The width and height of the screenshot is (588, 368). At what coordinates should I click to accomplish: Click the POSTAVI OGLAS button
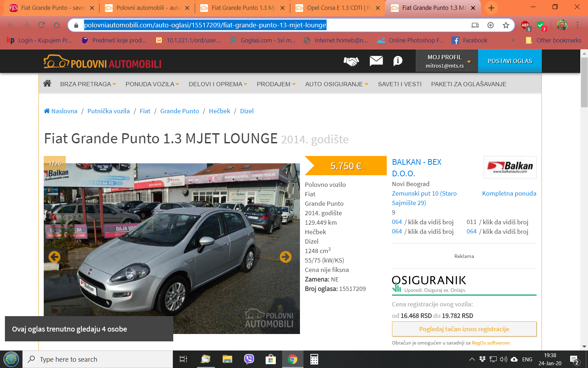coord(510,61)
